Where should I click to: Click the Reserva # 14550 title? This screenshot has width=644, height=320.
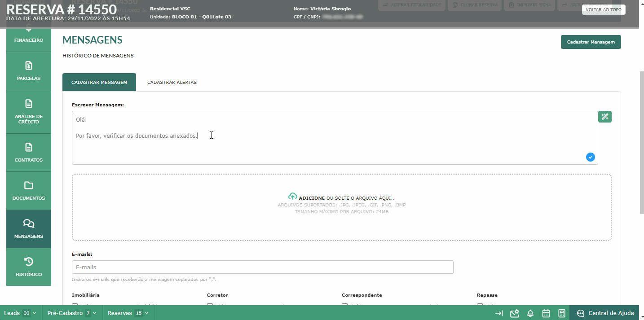click(x=62, y=9)
